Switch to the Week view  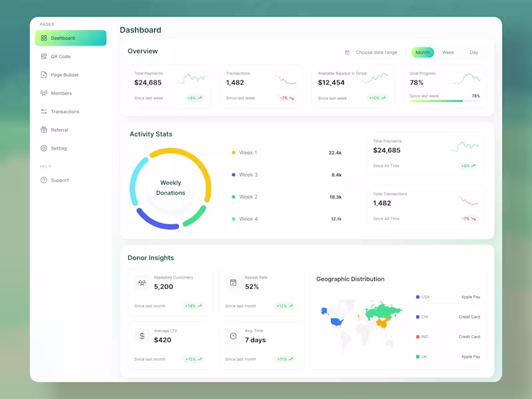pyautogui.click(x=449, y=52)
